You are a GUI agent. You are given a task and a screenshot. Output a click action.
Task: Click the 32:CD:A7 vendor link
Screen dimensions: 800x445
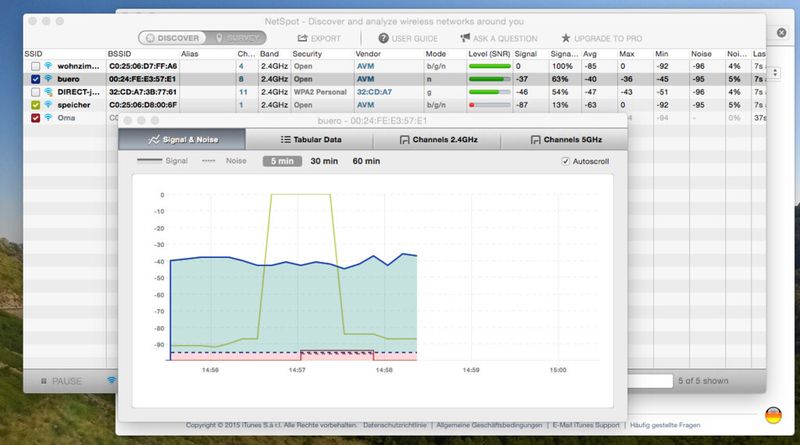click(374, 92)
